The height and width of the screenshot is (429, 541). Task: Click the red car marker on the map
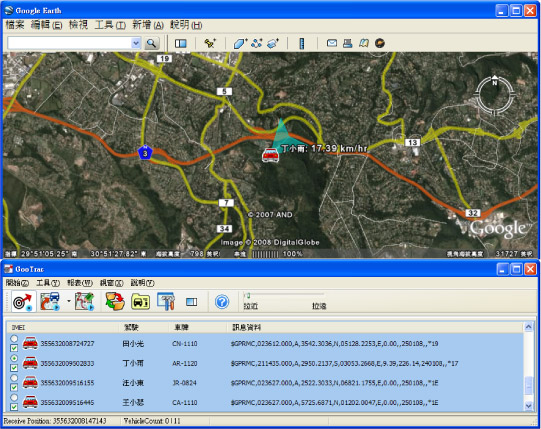[270, 155]
